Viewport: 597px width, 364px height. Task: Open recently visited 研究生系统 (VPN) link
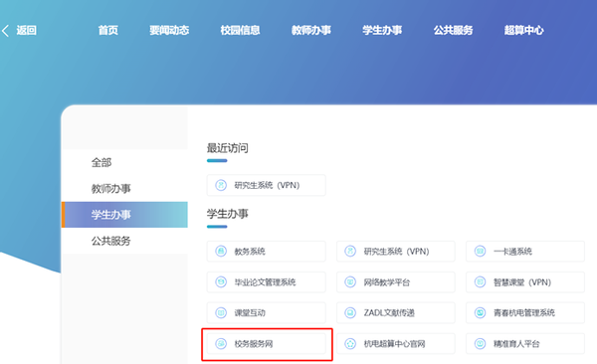(x=266, y=185)
